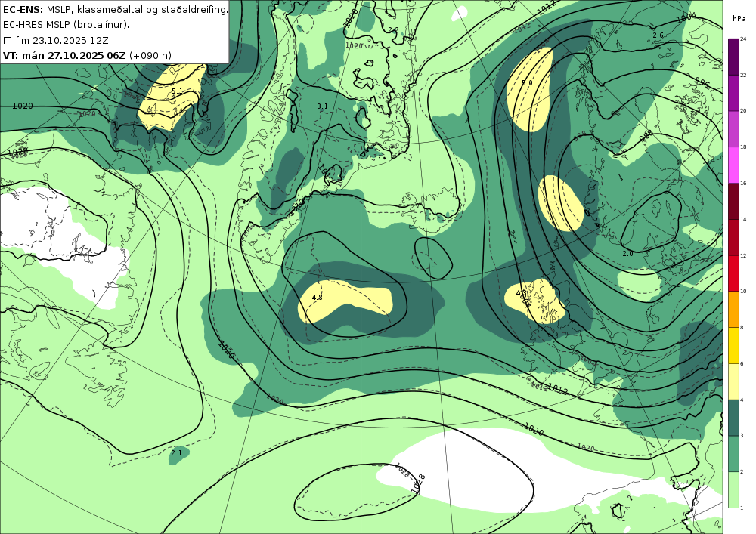Screen dimensions: 756x534
Task: Click the 5.0 spread value label
Action: [527, 83]
